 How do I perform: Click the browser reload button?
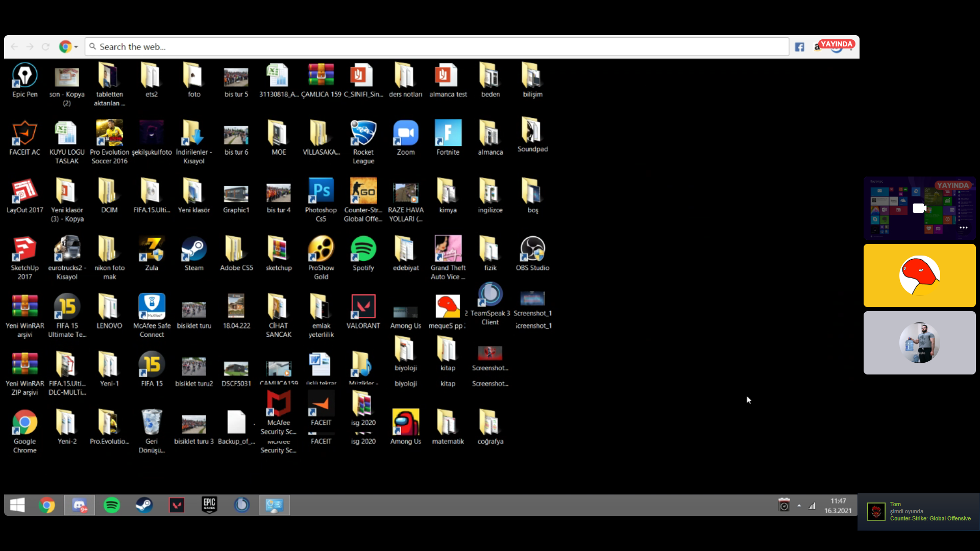click(x=45, y=47)
